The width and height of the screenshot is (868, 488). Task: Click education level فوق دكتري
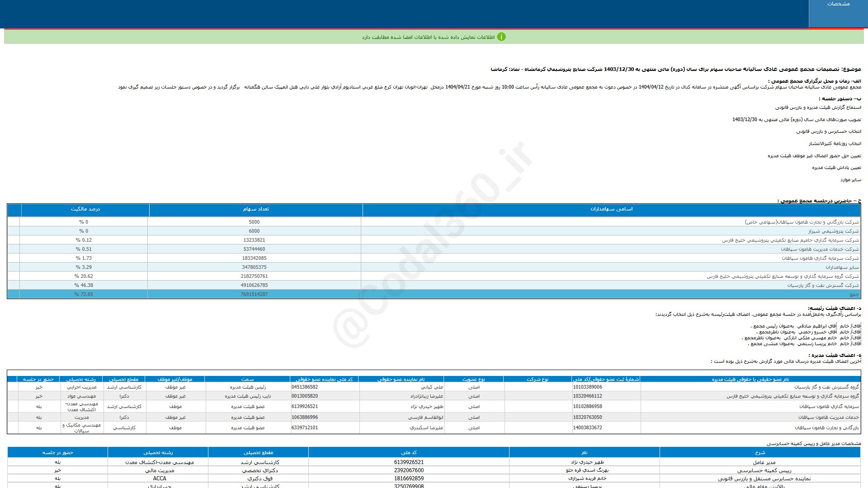260,479
